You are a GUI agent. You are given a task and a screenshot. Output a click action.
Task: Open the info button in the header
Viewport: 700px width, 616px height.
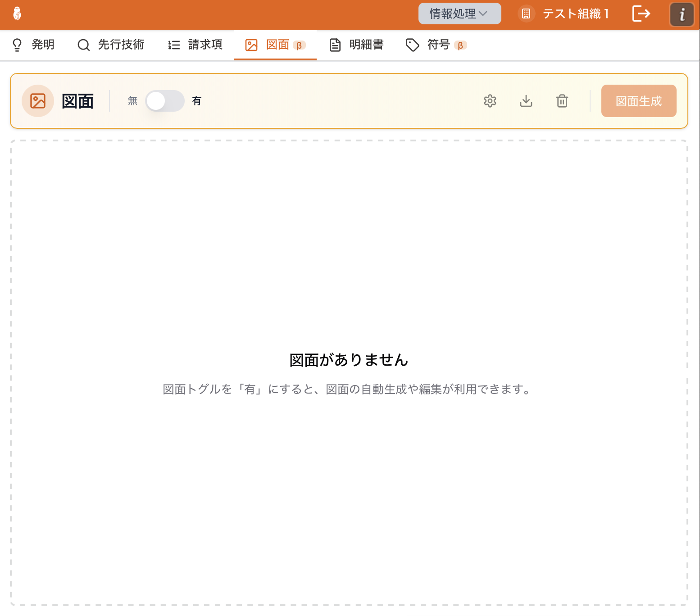pyautogui.click(x=682, y=14)
